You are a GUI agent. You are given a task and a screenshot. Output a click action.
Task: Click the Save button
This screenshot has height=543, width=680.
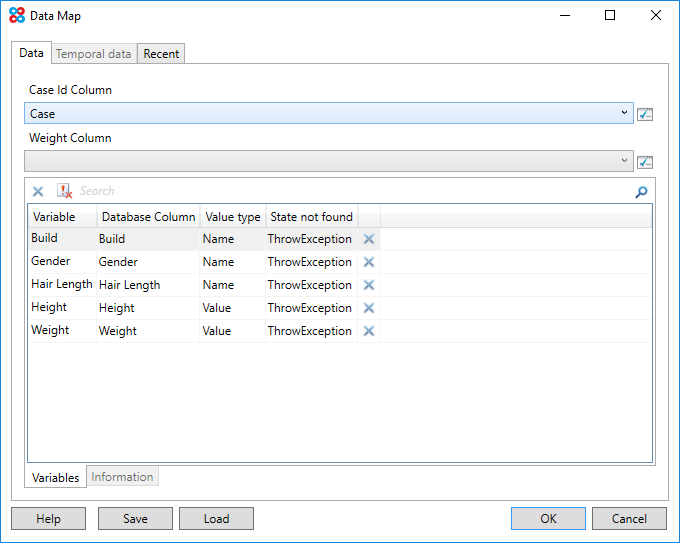click(x=135, y=519)
